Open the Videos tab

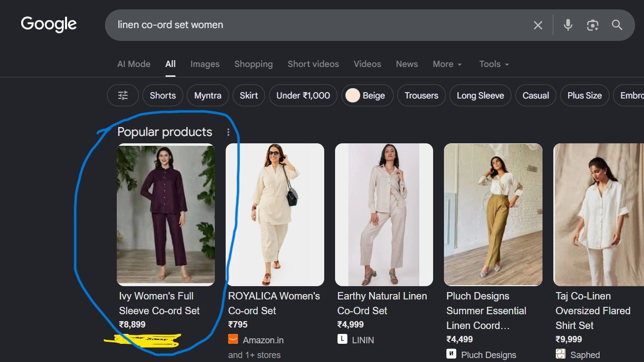(x=368, y=64)
